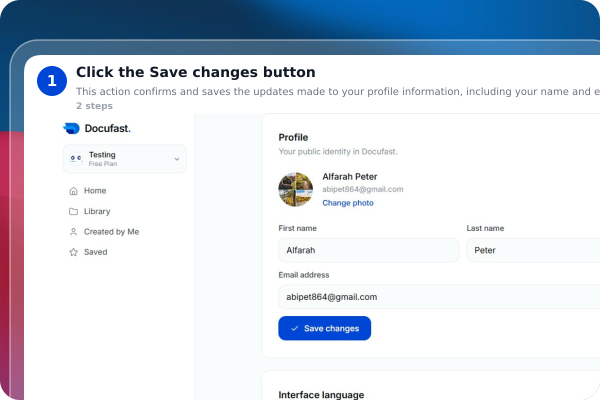Click the Change photo link
This screenshot has height=400, width=600.
click(348, 203)
